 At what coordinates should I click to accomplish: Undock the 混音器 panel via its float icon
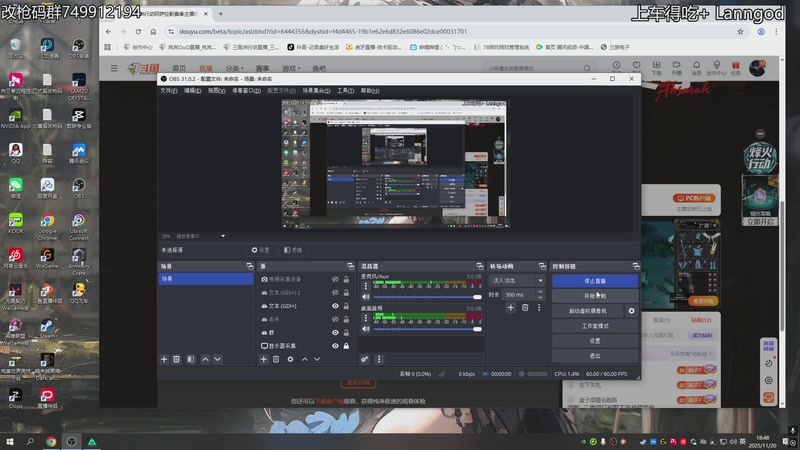[480, 266]
